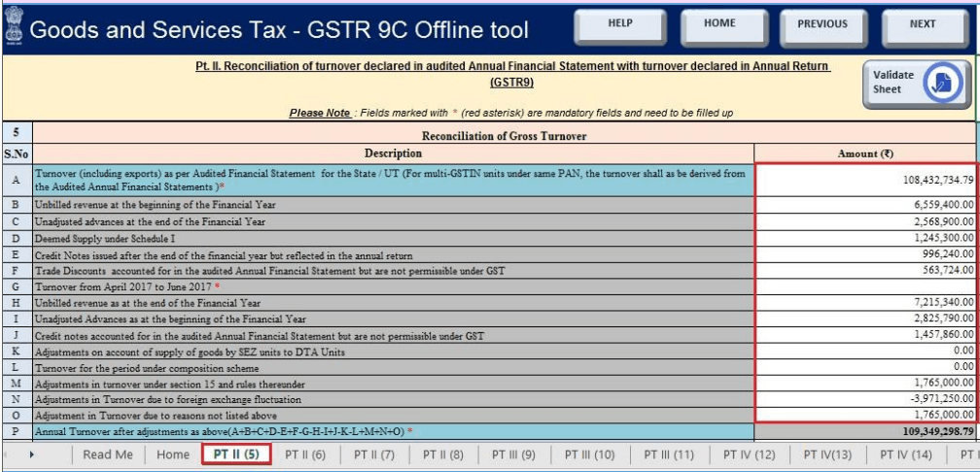The height and width of the screenshot is (472, 980).
Task: Click the Validate Sheet document icon
Action: (942, 84)
